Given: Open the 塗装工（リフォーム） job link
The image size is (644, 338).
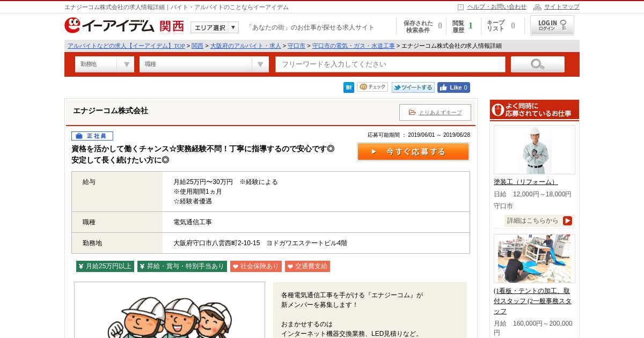Looking at the screenshot, I should coord(526,182).
